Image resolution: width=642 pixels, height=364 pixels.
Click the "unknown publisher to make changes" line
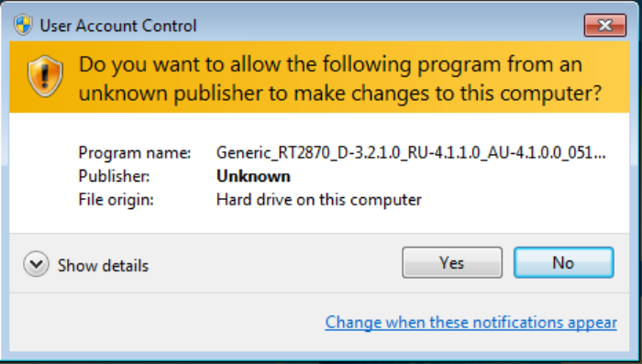(x=340, y=94)
